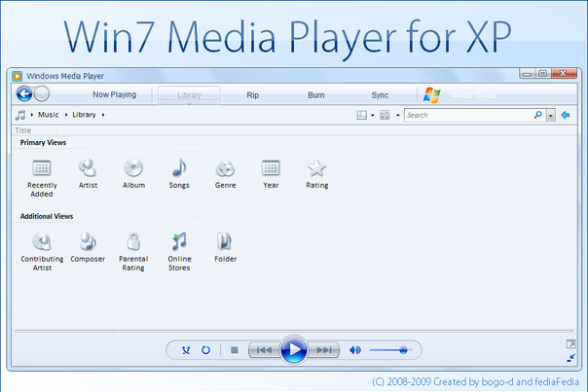Viewport: 588px width, 392px height.
Task: Toggle repeat mode
Action: click(x=205, y=350)
